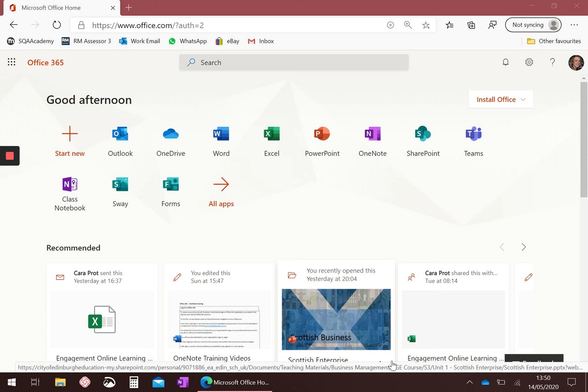Show next recommended items with the right chevron
Image resolution: width=588 pixels, height=392 pixels.
click(x=524, y=247)
